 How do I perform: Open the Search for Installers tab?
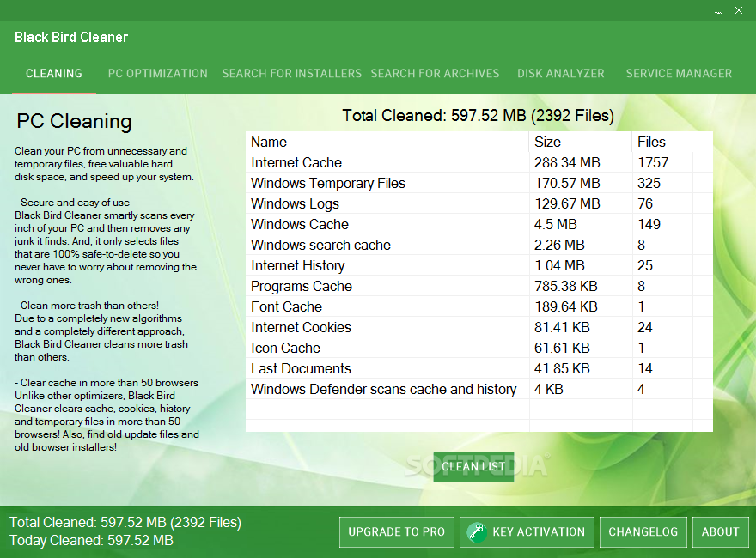pos(292,73)
